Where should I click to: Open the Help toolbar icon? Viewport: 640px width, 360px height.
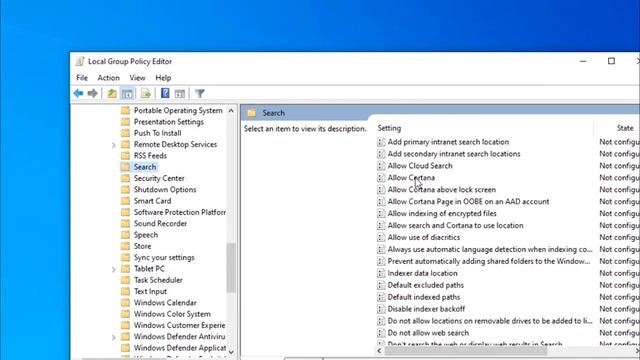pyautogui.click(x=165, y=93)
